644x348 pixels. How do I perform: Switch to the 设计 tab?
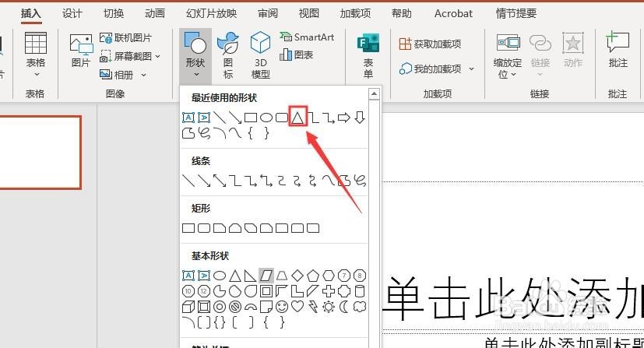tap(72, 13)
